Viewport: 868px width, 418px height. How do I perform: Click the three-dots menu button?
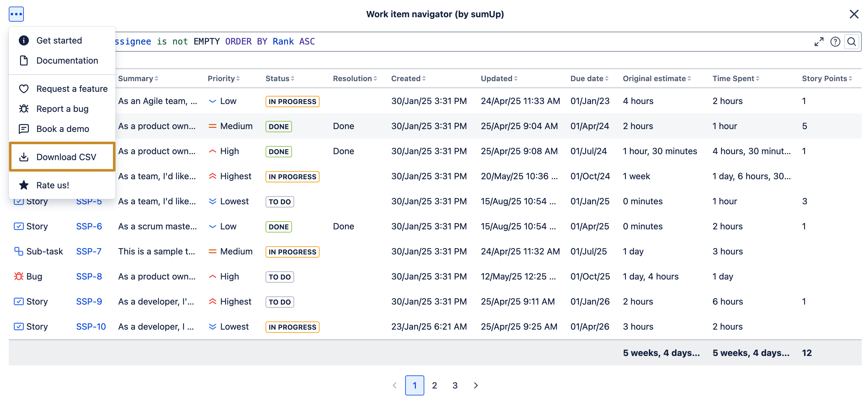tap(16, 14)
